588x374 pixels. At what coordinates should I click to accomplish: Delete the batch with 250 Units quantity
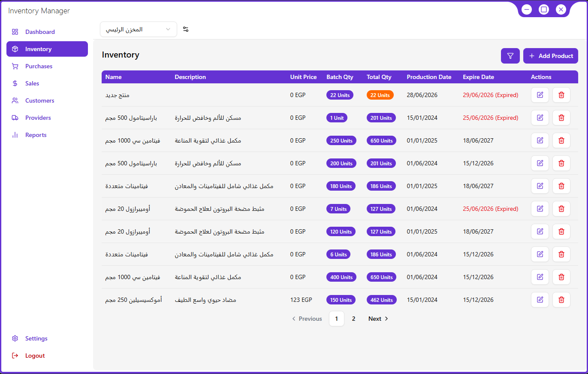(x=561, y=140)
